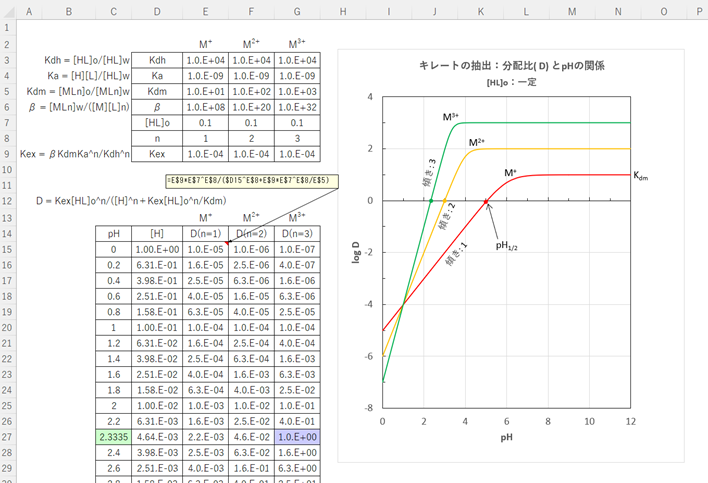Click the Kex = βKdmKa^n/Kdh^n definition
708x483 pixels.
point(75,154)
